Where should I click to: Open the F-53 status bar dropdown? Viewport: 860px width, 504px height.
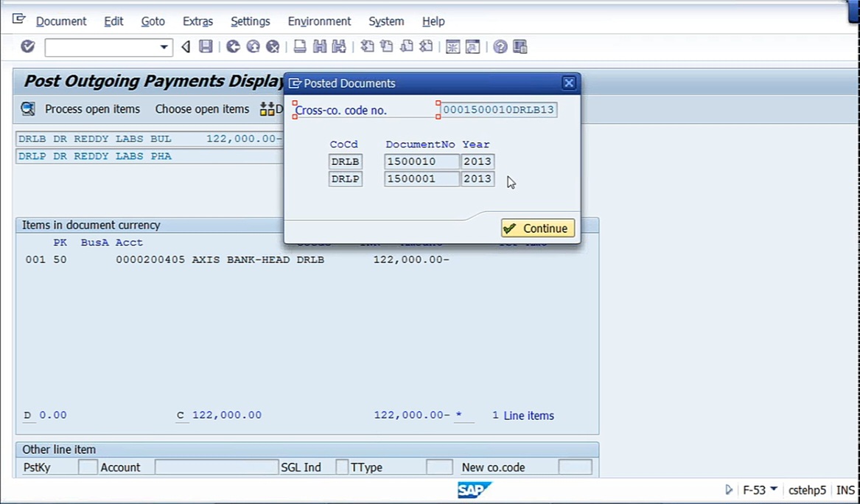(774, 489)
